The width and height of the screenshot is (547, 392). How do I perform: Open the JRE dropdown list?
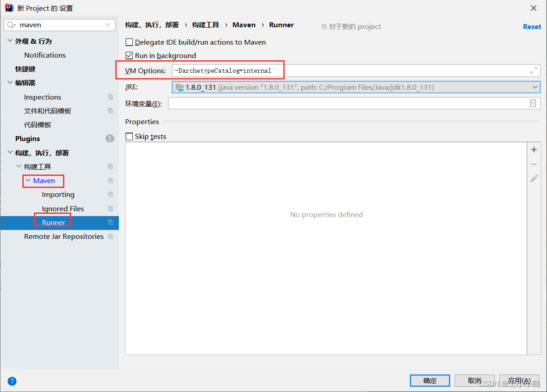(x=535, y=87)
